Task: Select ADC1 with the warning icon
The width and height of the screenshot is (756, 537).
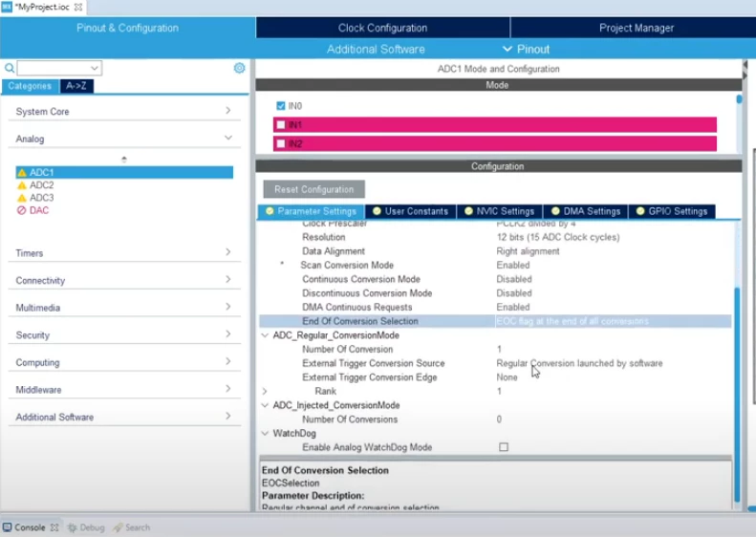Action: coord(124,172)
